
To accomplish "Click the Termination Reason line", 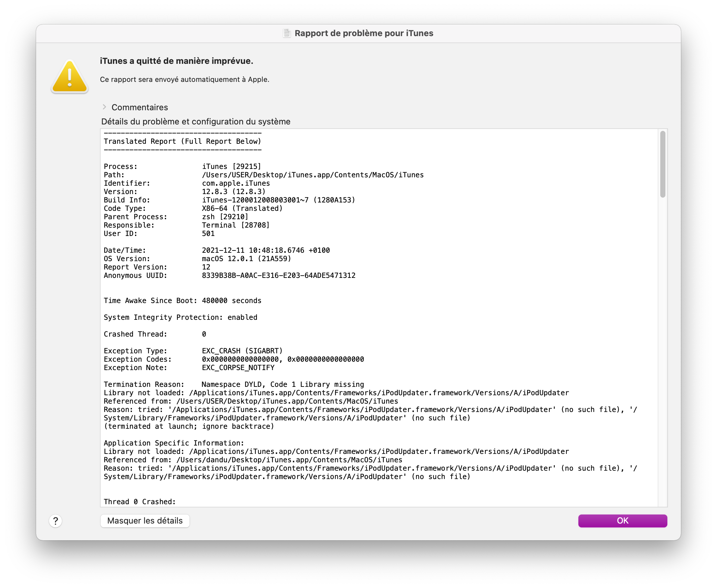I will 234,385.
